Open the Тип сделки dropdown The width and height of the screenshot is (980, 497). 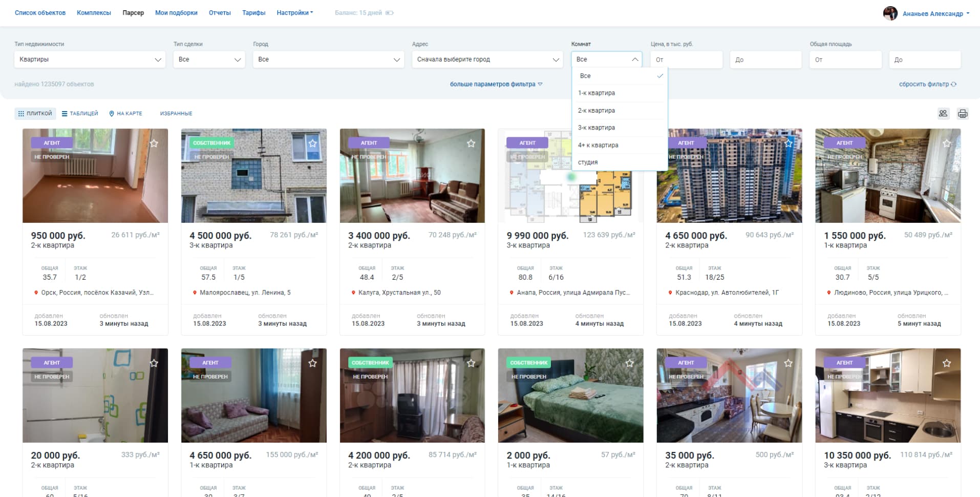pos(209,59)
